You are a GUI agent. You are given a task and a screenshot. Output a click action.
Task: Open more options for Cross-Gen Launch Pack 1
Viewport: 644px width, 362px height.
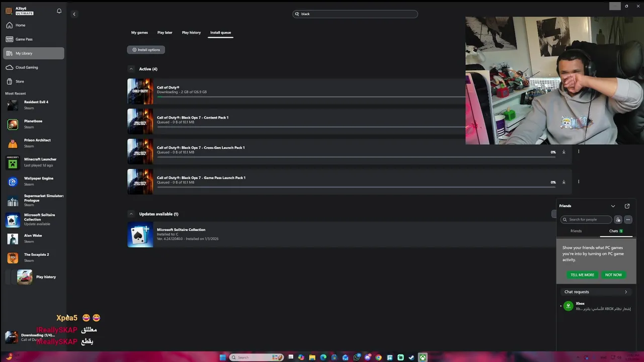pyautogui.click(x=579, y=152)
